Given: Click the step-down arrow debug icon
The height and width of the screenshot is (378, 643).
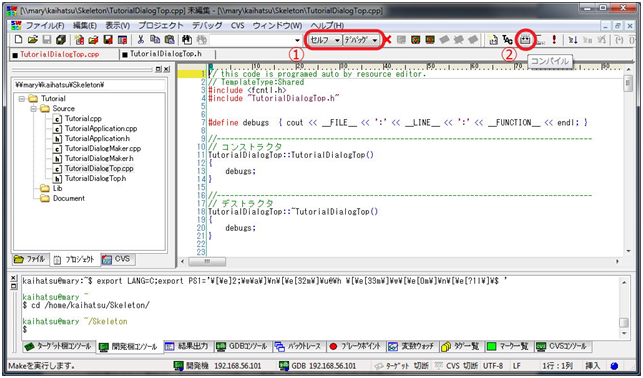Looking at the screenshot, I should (x=573, y=40).
